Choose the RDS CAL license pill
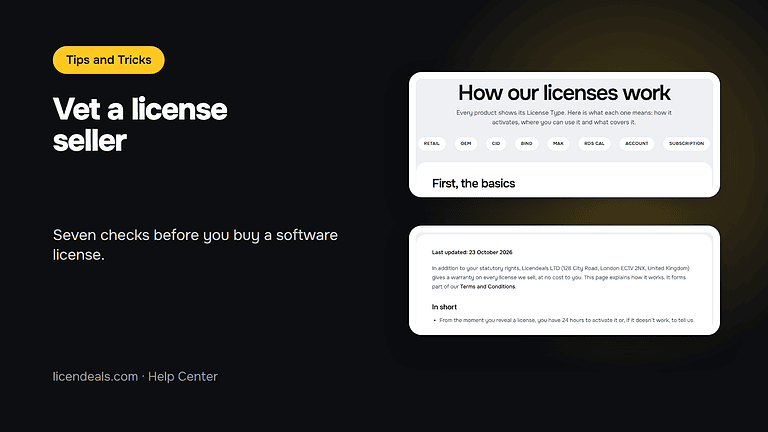Image resolution: width=768 pixels, height=432 pixels. pos(594,144)
